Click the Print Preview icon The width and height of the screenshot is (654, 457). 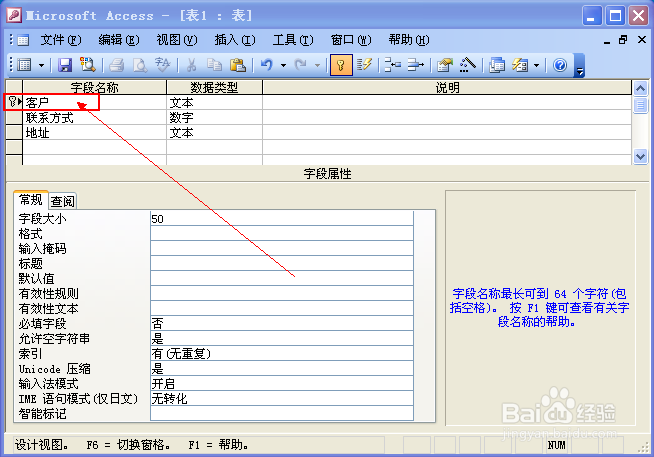coord(140,65)
